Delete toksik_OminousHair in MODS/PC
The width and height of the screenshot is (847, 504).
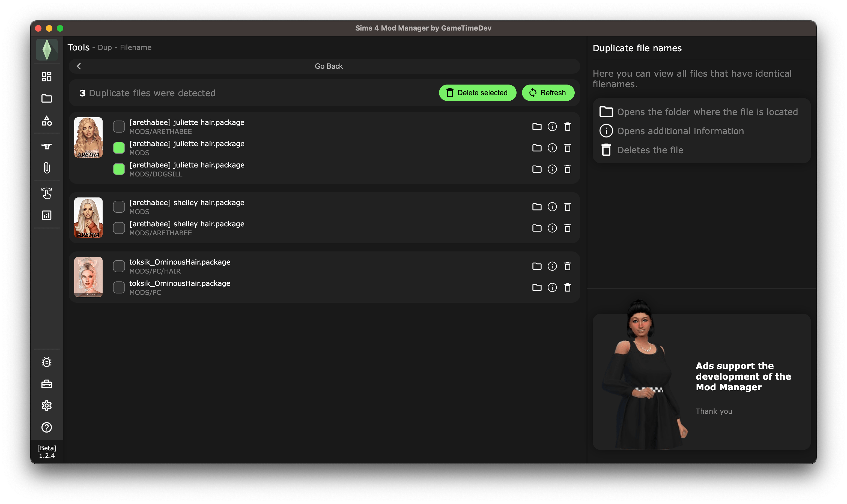tap(567, 288)
